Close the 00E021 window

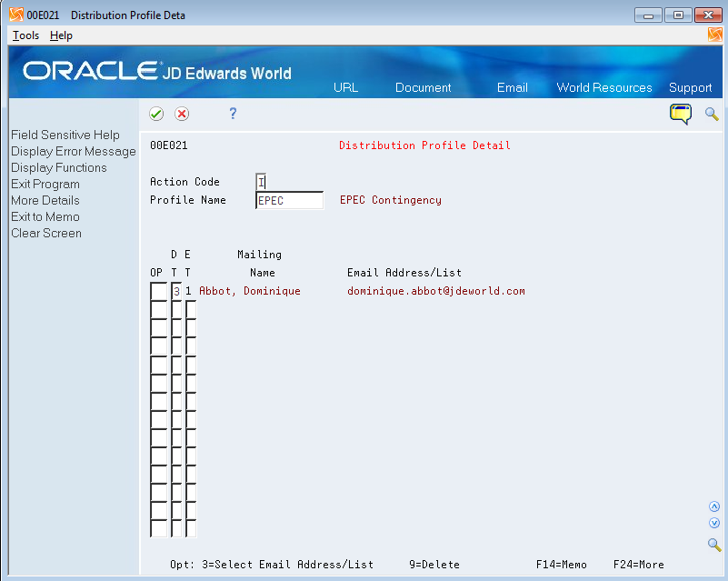click(709, 15)
